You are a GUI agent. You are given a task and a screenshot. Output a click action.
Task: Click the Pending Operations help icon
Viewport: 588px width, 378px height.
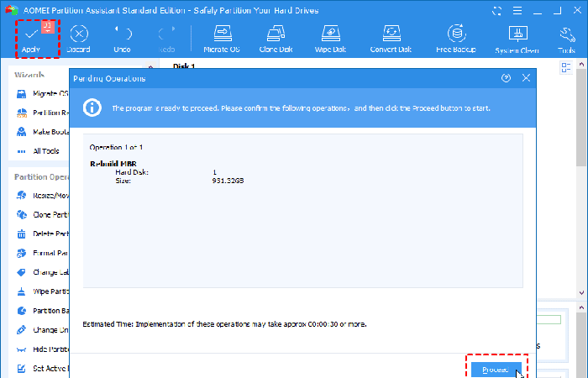tap(506, 78)
